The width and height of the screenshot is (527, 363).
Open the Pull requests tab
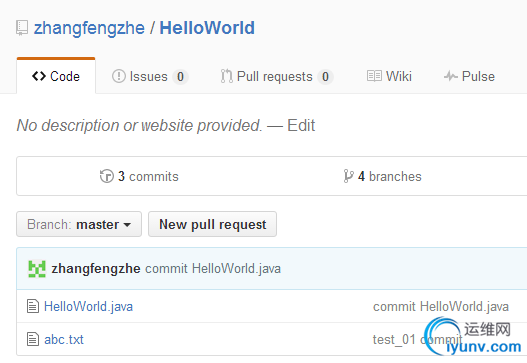277,76
